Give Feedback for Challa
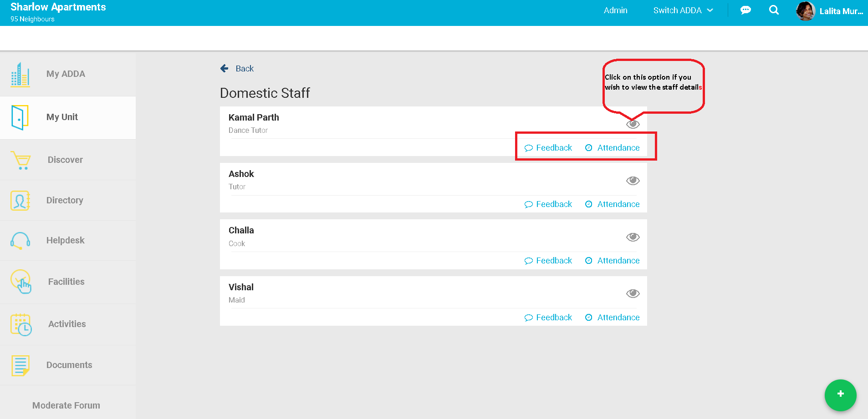The image size is (868, 419). coord(548,261)
